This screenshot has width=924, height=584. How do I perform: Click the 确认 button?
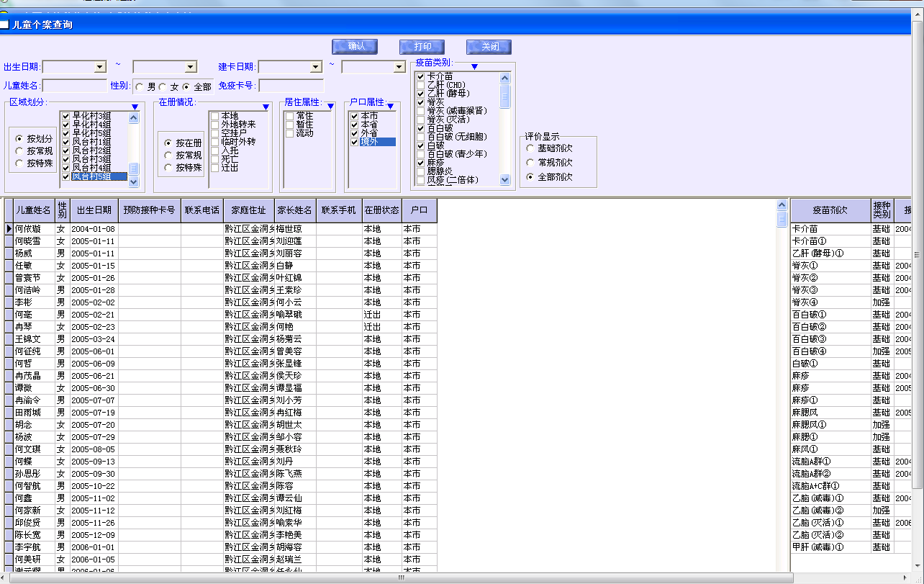355,47
